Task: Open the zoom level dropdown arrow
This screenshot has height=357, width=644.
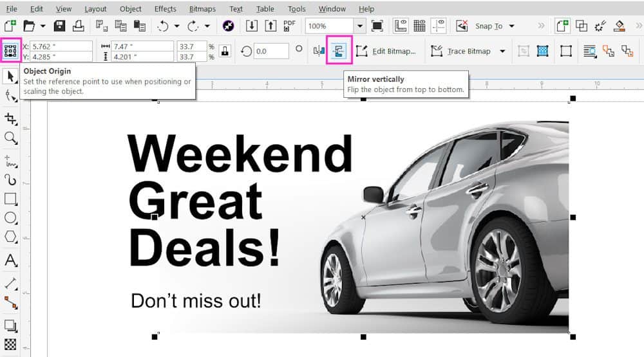Action: (359, 26)
